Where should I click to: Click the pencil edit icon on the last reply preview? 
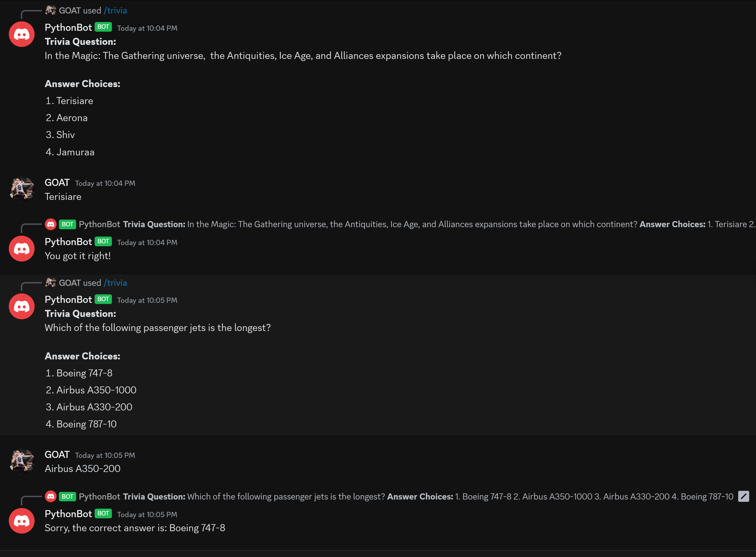pyautogui.click(x=744, y=496)
